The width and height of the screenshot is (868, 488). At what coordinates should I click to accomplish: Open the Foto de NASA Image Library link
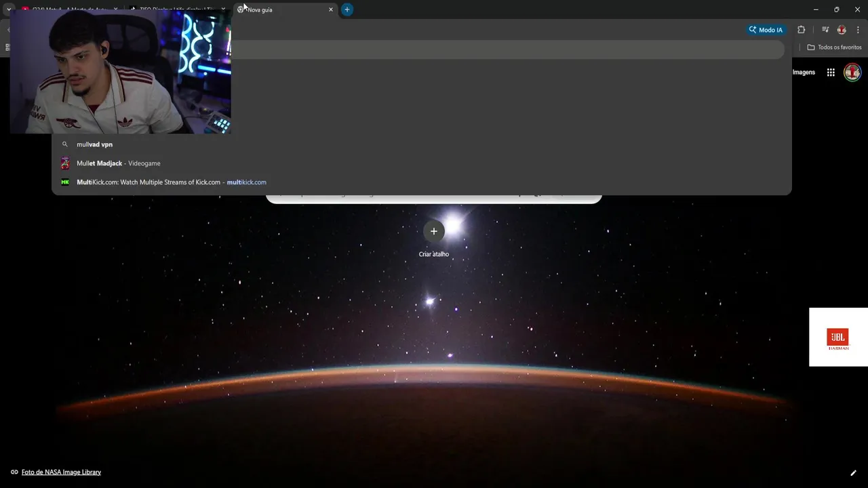(61, 472)
